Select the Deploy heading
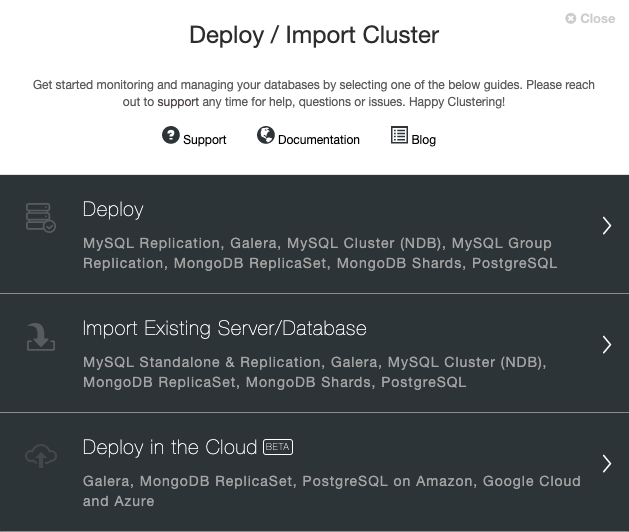629x532 pixels. point(113,210)
